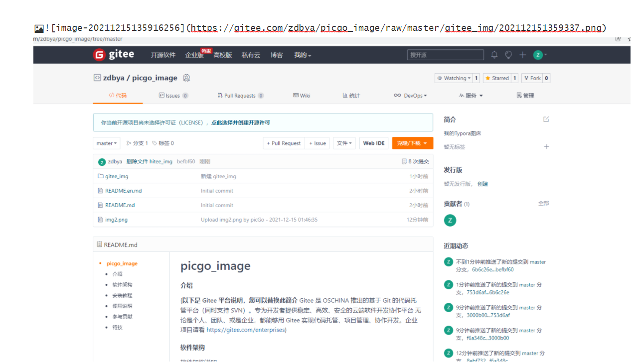Click the 分支 1 link
638x364 pixels.
coord(137,143)
